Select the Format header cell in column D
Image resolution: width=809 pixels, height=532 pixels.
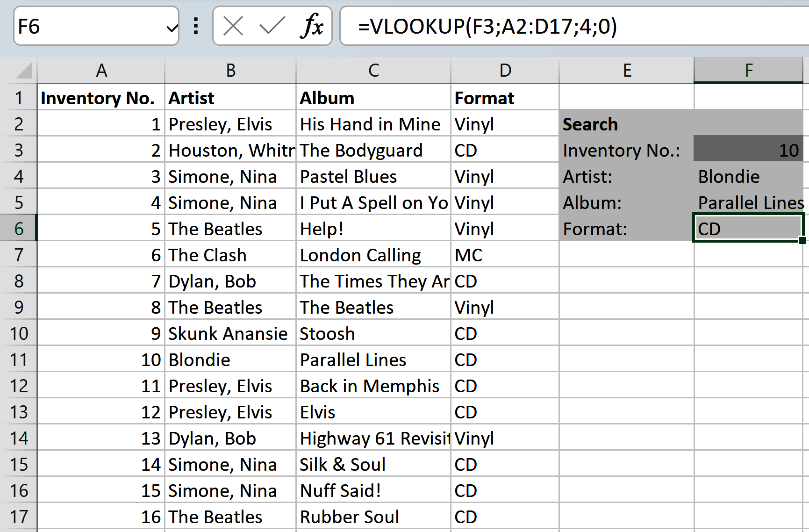pos(504,98)
